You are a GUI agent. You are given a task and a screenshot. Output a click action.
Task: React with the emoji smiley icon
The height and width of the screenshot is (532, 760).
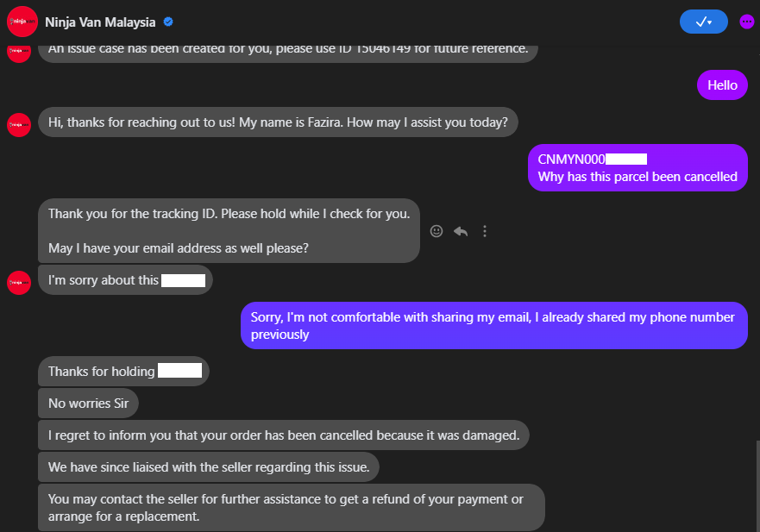pos(437,231)
